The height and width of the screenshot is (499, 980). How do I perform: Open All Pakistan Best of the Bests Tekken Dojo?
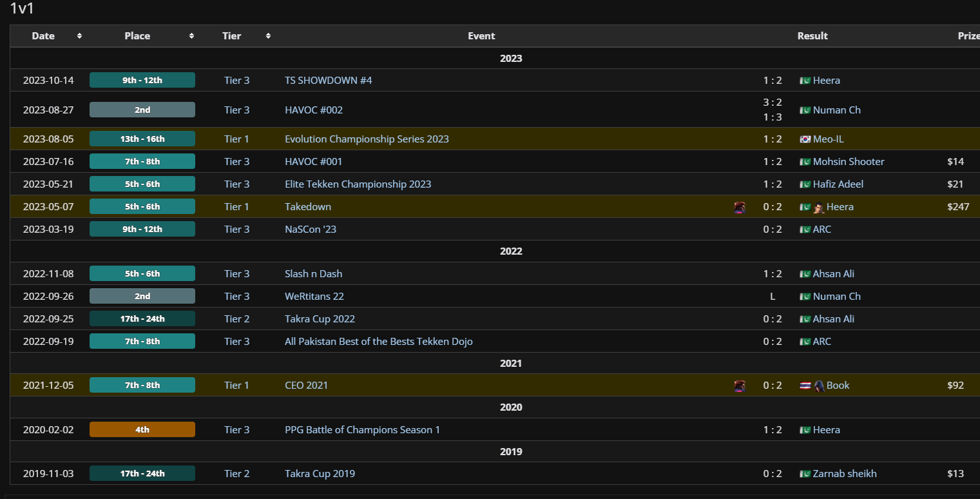coord(379,342)
